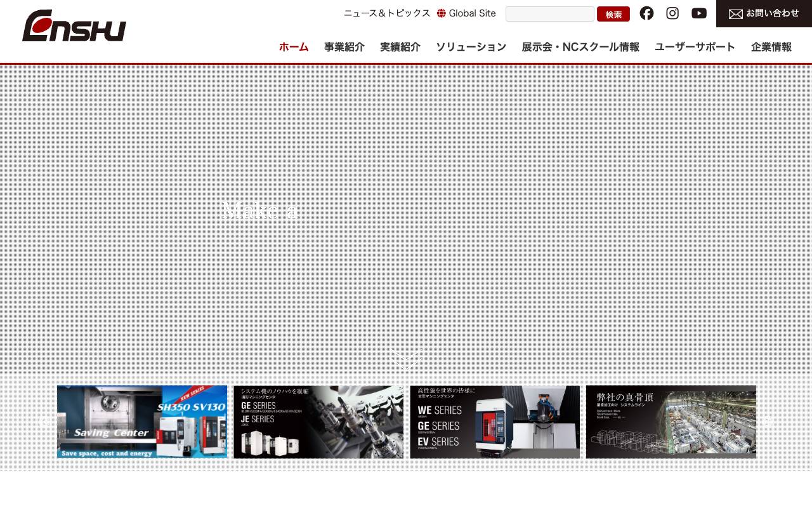Click the globe icon beside Global Site
812x508 pixels.
point(441,13)
